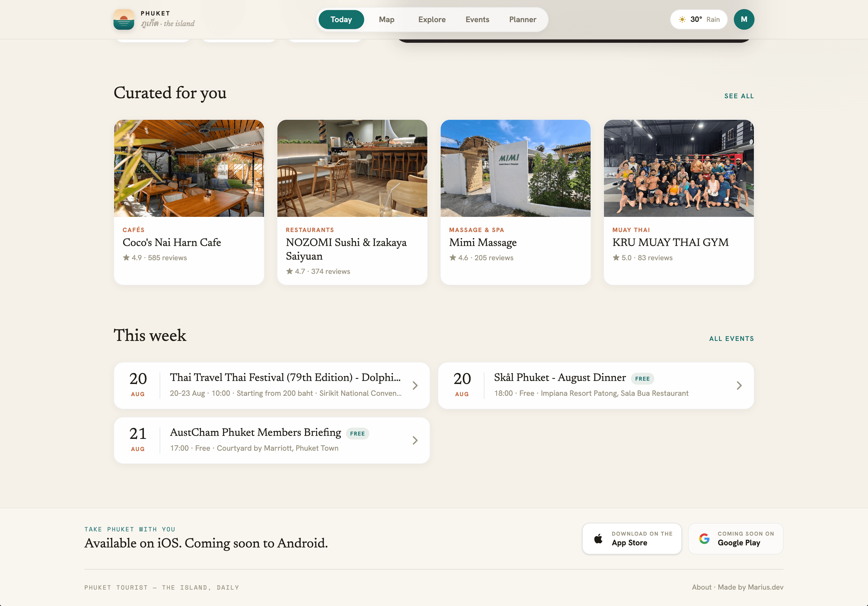Click Coming Soon on Google Play button

736,538
